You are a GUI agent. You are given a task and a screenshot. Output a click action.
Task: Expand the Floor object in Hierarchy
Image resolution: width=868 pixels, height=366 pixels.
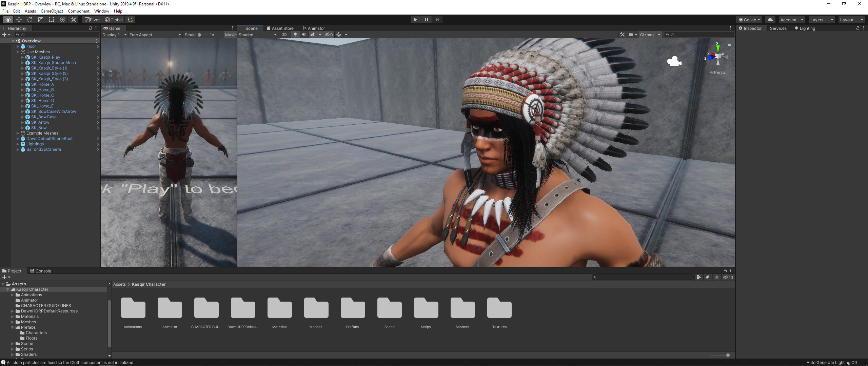tap(18, 46)
